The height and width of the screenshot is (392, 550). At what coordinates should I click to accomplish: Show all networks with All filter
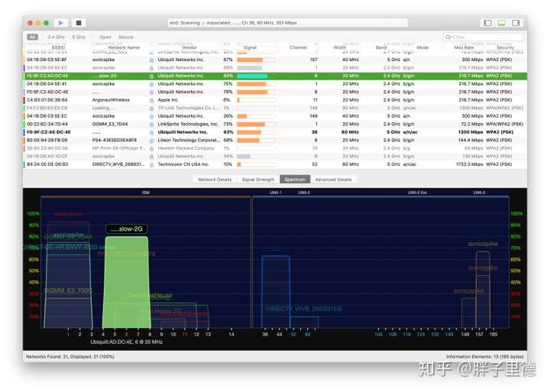click(x=32, y=37)
